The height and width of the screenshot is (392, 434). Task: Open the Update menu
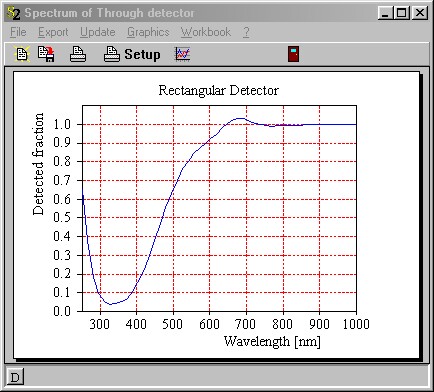click(x=98, y=32)
